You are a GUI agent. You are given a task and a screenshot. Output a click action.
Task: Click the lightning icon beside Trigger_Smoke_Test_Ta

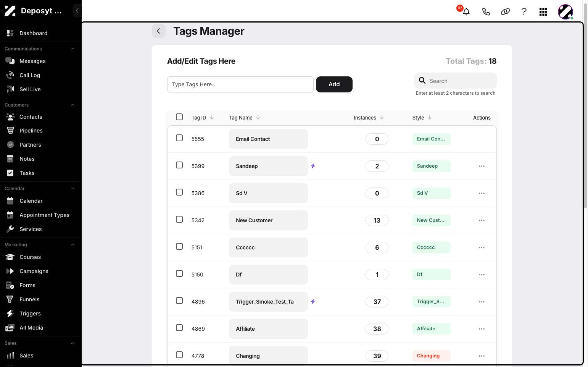313,301
